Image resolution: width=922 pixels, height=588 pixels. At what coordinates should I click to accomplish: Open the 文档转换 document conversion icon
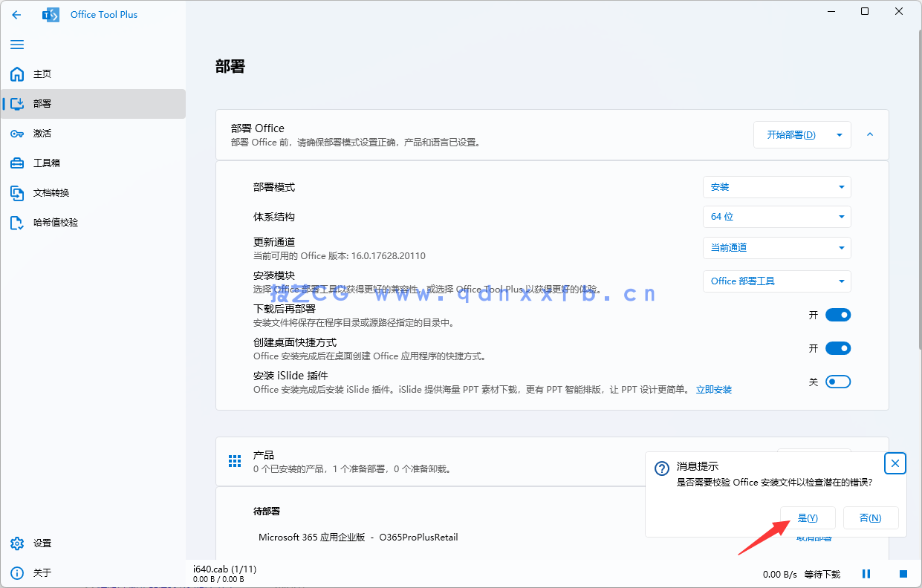coord(16,192)
